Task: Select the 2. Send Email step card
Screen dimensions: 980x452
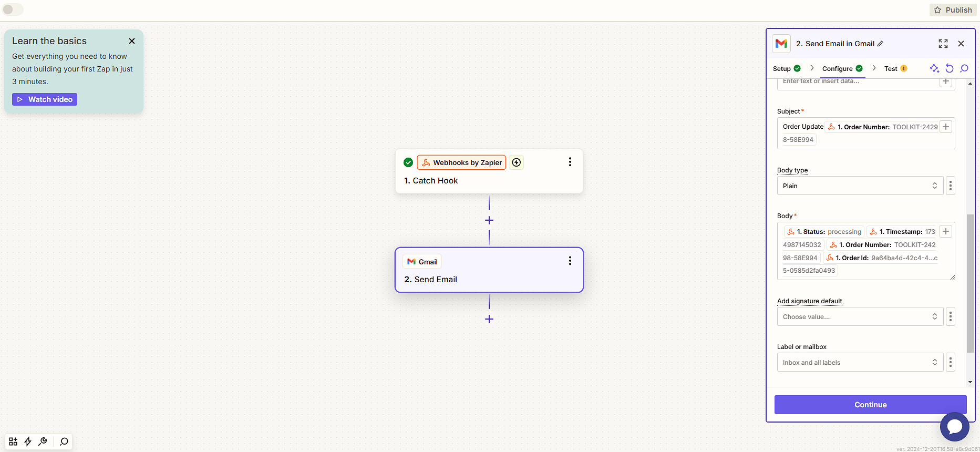Action: click(489, 270)
